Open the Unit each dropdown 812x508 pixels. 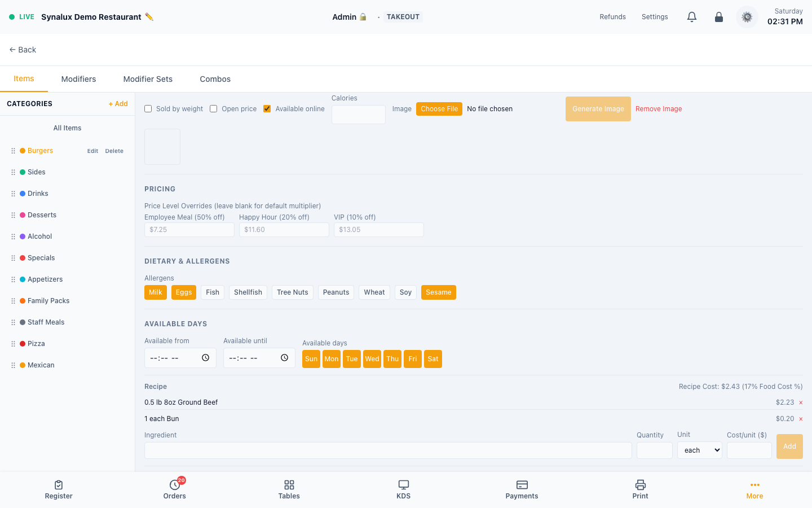(x=700, y=450)
